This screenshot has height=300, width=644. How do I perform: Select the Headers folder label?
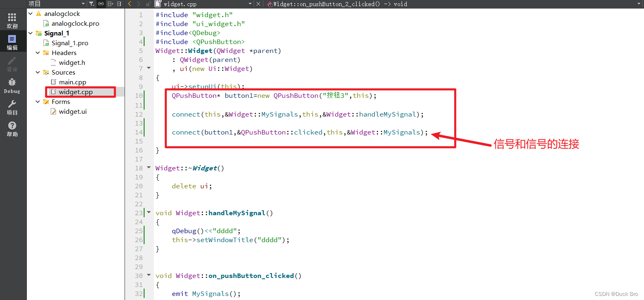tap(64, 53)
